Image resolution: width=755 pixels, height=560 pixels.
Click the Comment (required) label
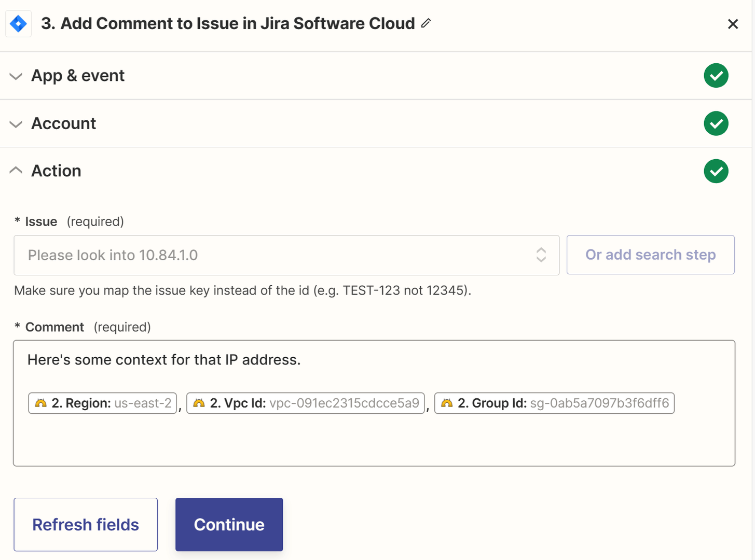tap(83, 327)
